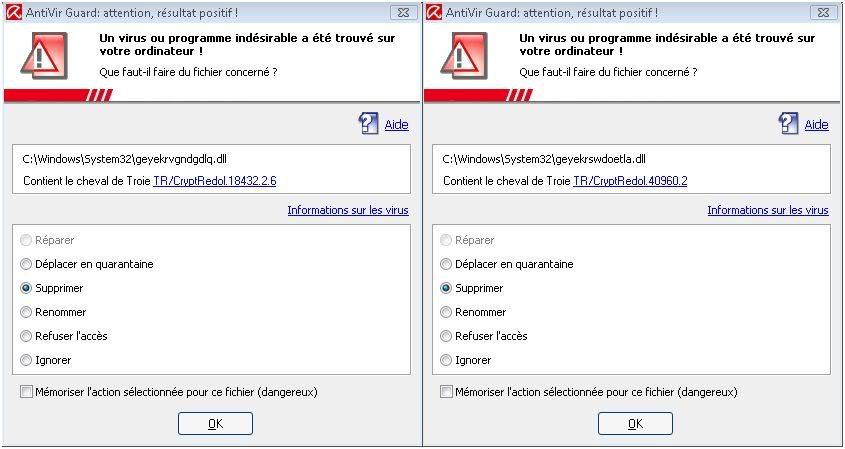This screenshot has width=845, height=449.
Task: Open 'Informations sur les virus' in right dialog
Action: click(768, 210)
